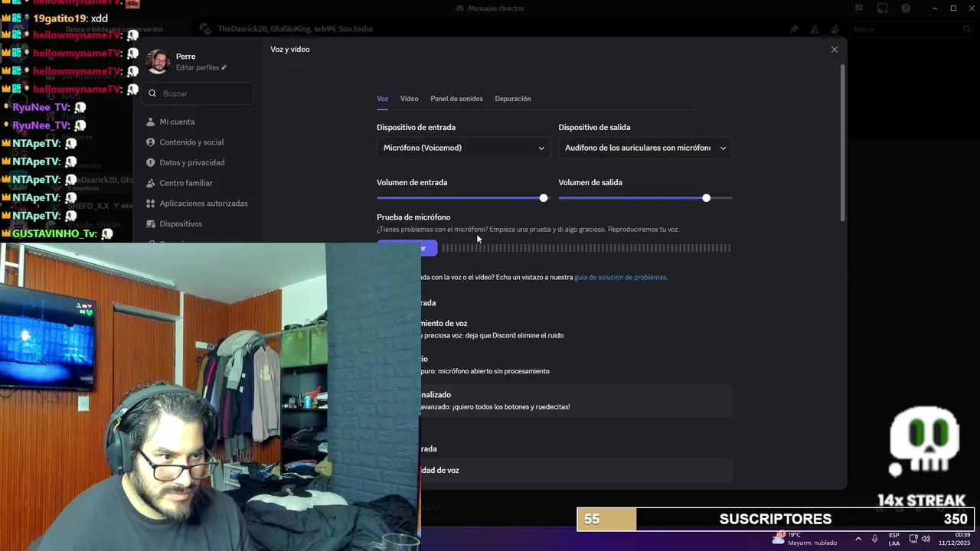Focus Discord chat Buscar search box
Image resolution: width=980 pixels, height=551 pixels.
(911, 29)
